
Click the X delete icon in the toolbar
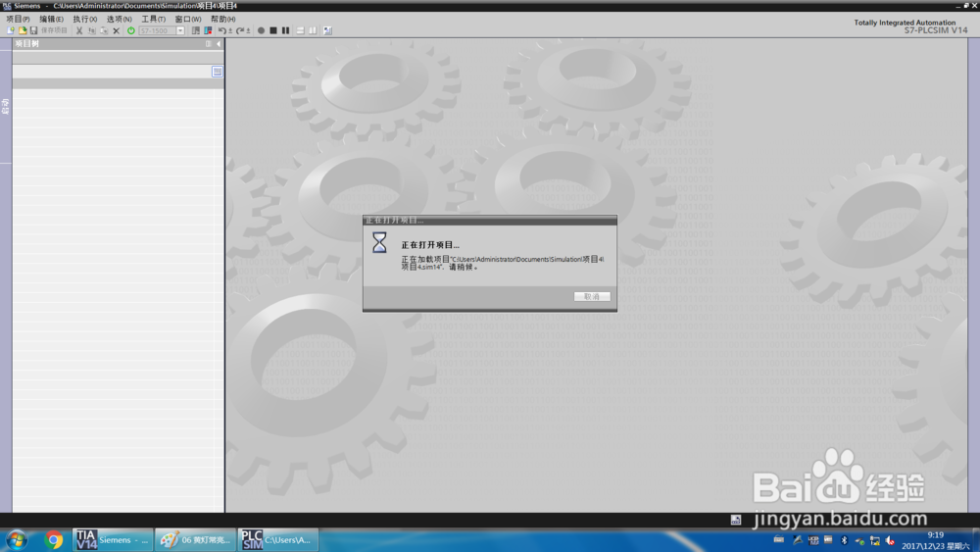(117, 30)
